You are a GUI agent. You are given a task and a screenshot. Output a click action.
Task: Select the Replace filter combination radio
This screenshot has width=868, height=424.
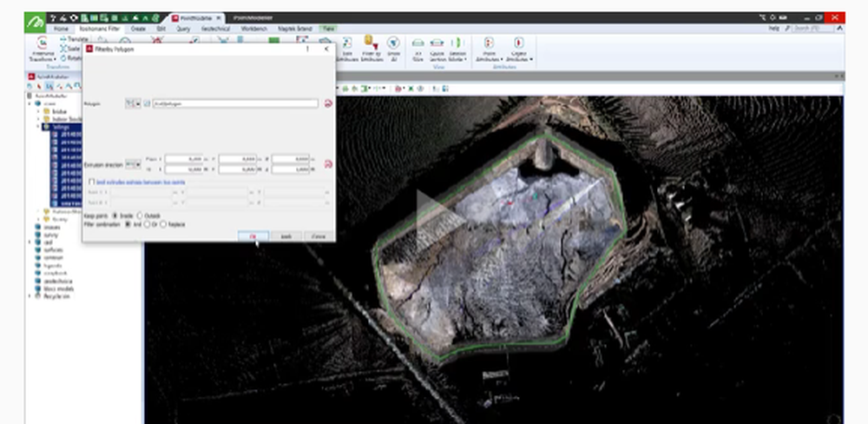(163, 224)
